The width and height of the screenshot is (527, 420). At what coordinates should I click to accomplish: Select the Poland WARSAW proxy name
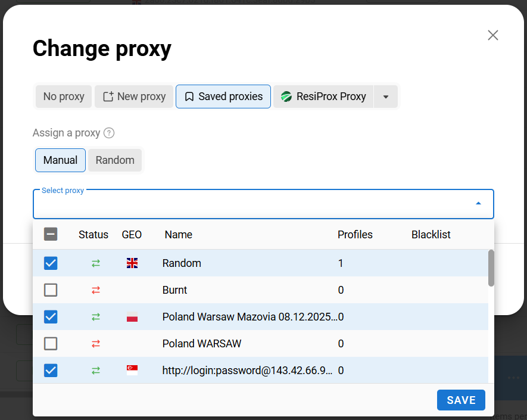pyautogui.click(x=202, y=344)
